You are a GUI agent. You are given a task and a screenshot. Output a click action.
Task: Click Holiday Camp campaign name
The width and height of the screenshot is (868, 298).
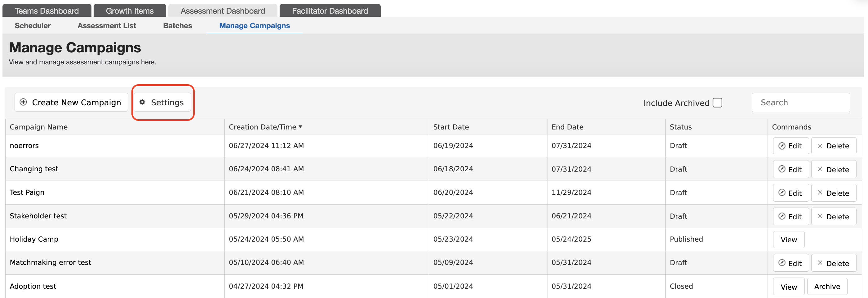(34, 239)
